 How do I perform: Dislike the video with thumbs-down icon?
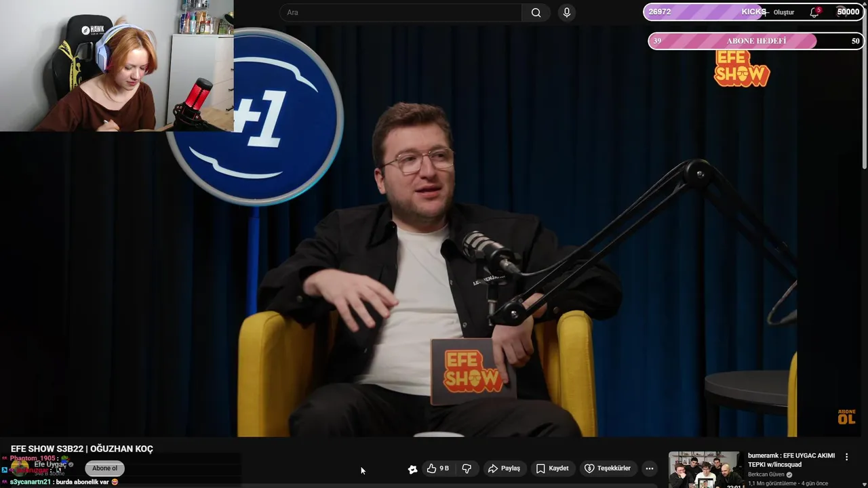[x=467, y=468]
